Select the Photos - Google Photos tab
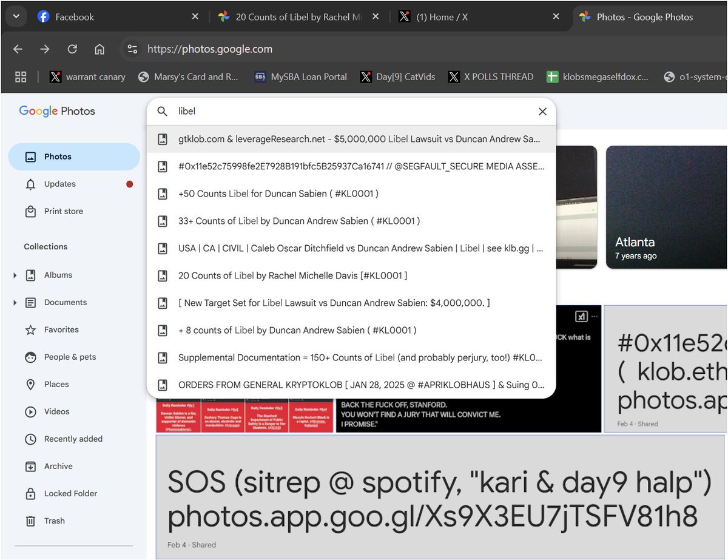 coord(649,17)
